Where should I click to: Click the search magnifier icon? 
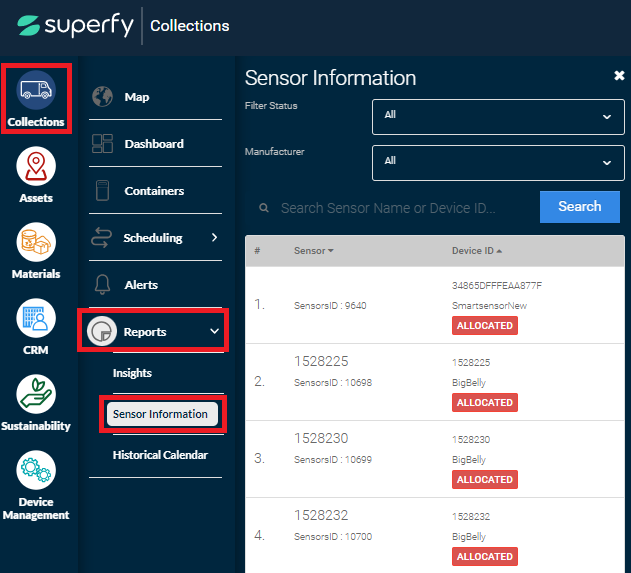tap(264, 208)
